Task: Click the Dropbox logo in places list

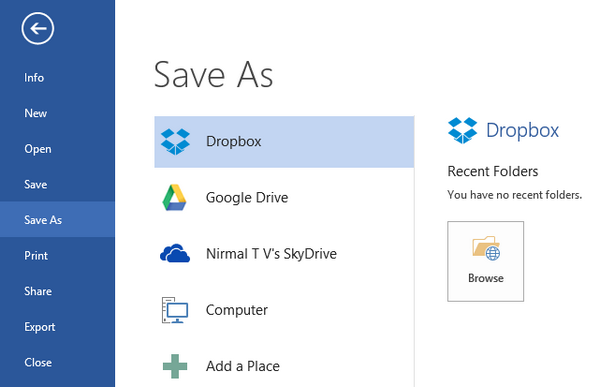Action: click(175, 142)
